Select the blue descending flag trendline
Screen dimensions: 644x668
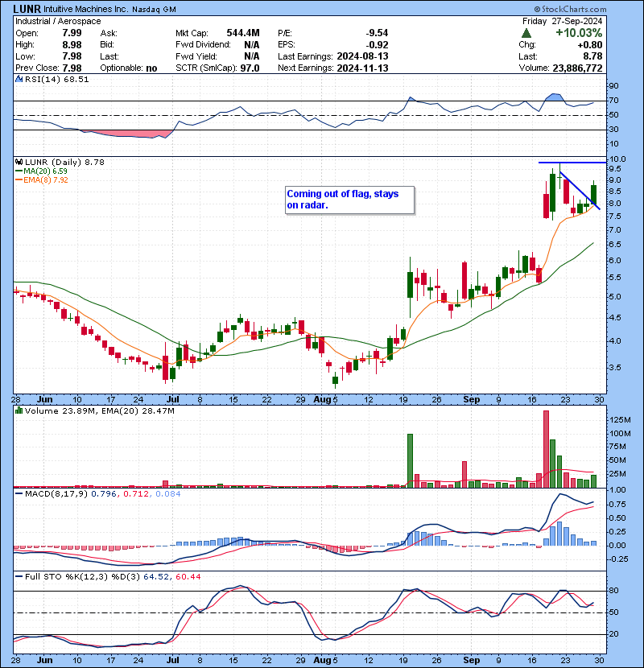coord(580,191)
